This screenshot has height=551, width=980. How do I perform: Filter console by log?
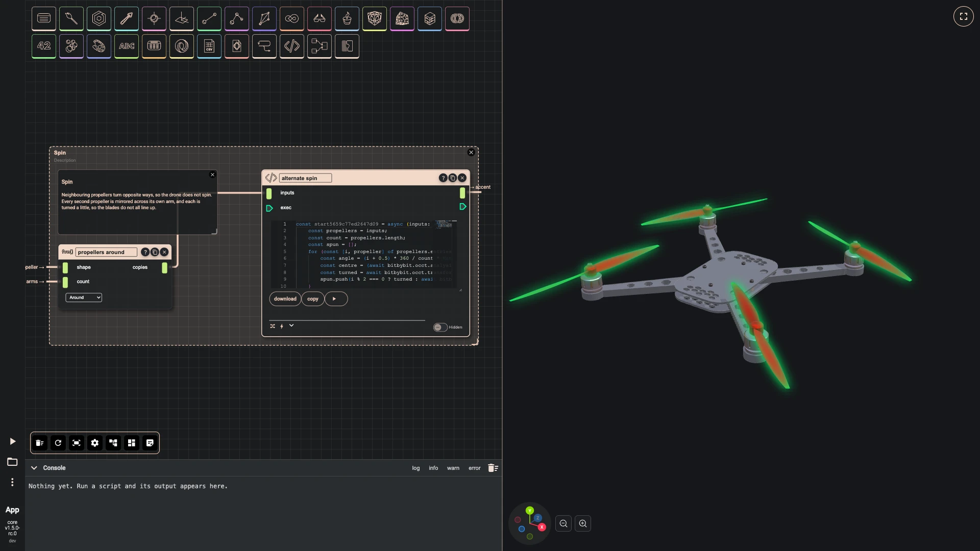click(416, 468)
